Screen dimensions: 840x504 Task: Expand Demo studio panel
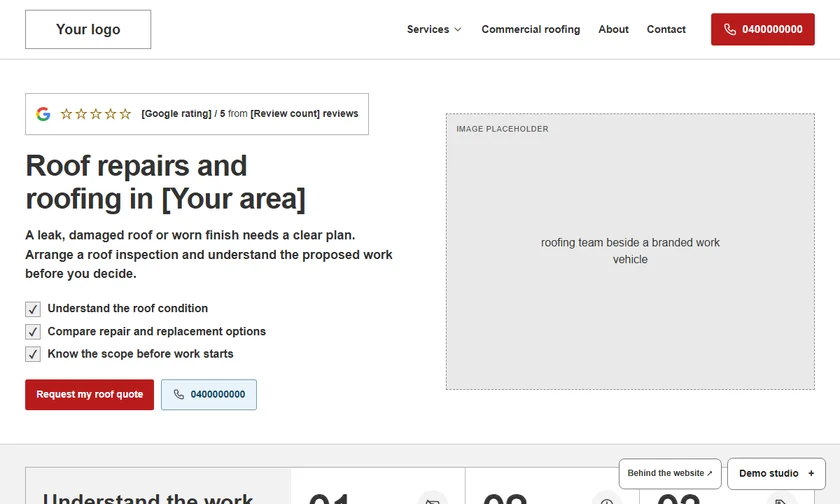click(776, 473)
